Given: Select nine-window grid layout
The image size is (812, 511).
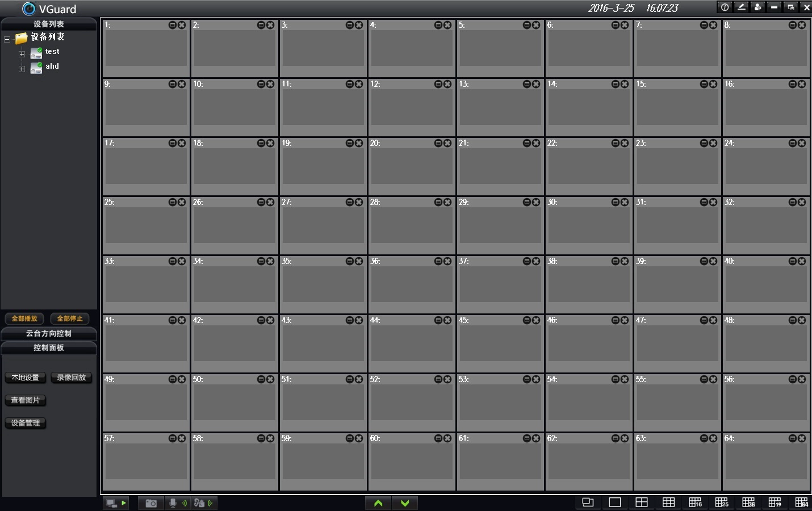Looking at the screenshot, I should point(669,502).
